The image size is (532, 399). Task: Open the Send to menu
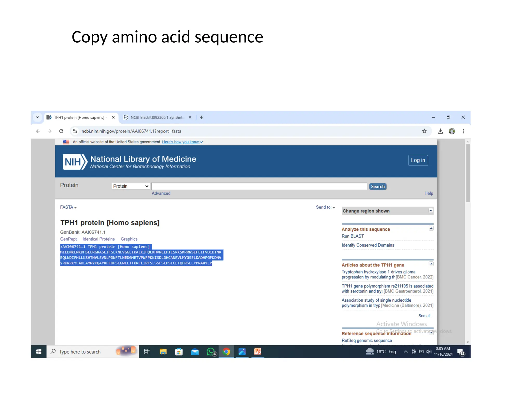coord(325,207)
